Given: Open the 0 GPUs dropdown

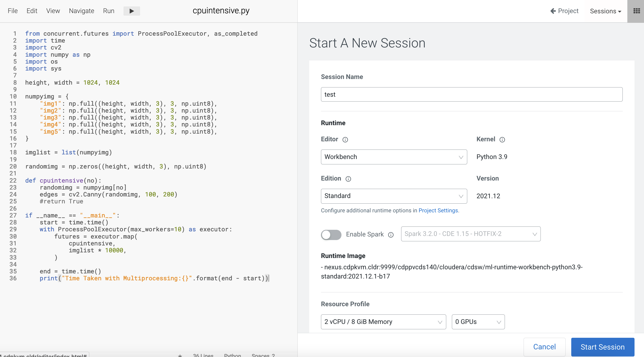Looking at the screenshot, I should coord(478,322).
